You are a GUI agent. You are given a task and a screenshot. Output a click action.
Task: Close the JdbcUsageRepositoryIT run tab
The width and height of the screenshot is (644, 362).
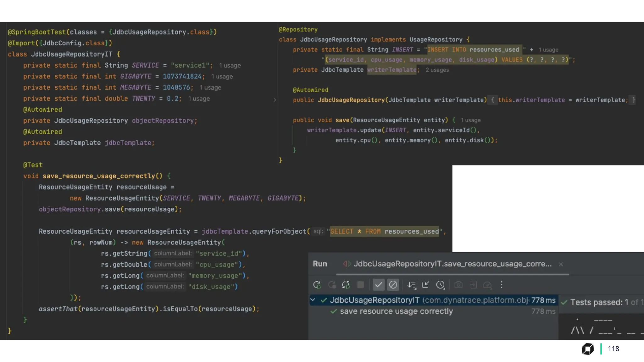coord(561,264)
